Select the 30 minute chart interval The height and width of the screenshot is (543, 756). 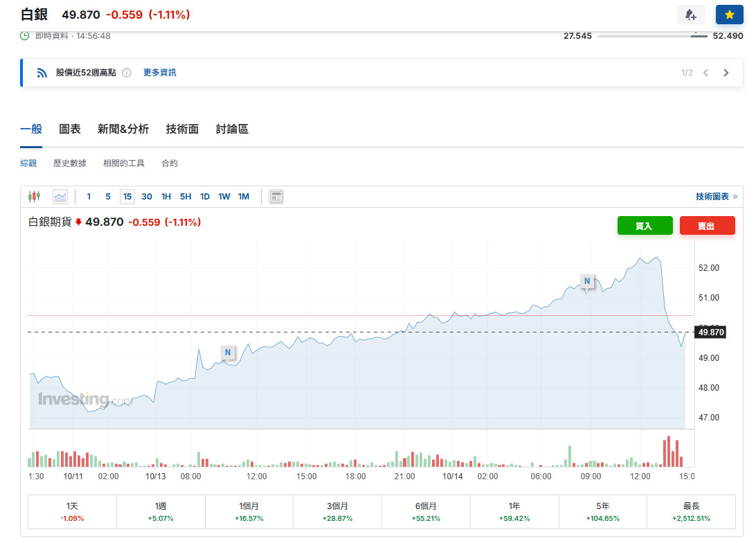coord(147,197)
